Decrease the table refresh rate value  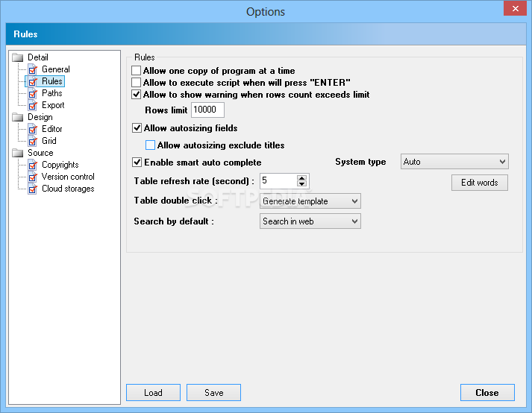[301, 184]
